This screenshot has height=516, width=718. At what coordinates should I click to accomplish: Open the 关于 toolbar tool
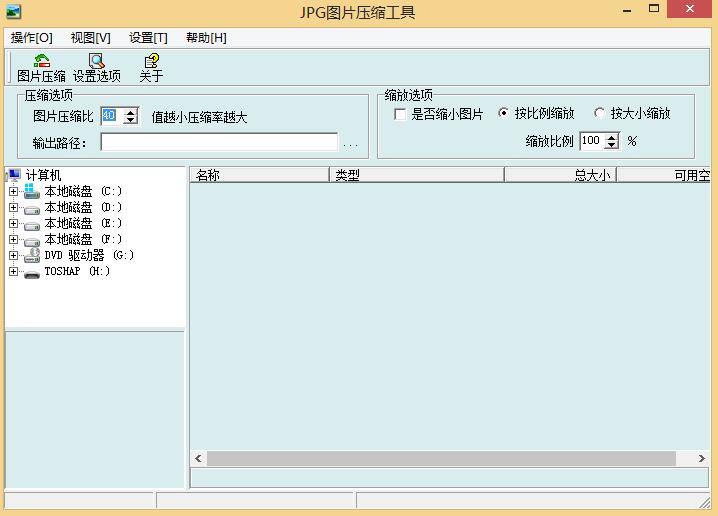[151, 68]
